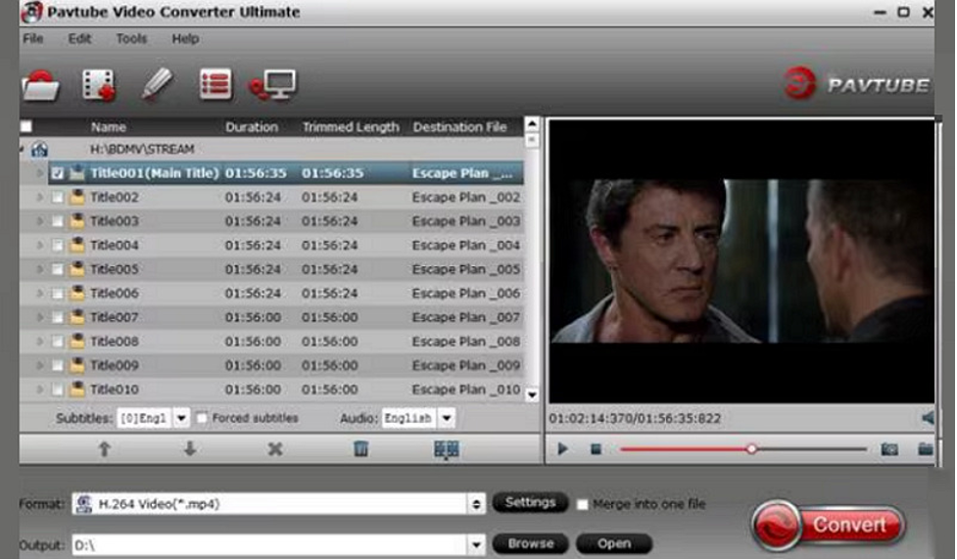Take a snapshot with the camera icon
957x560 pixels.
[888, 449]
